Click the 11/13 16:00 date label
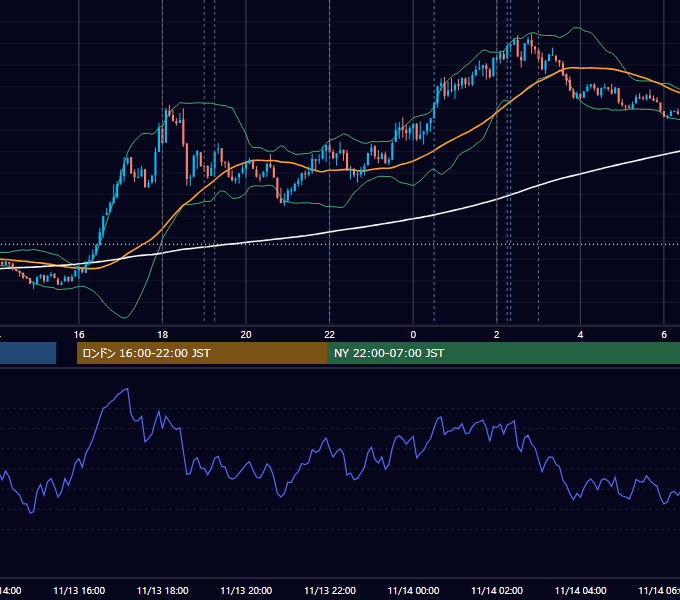Screen dimensions: 680x600 pos(79,591)
